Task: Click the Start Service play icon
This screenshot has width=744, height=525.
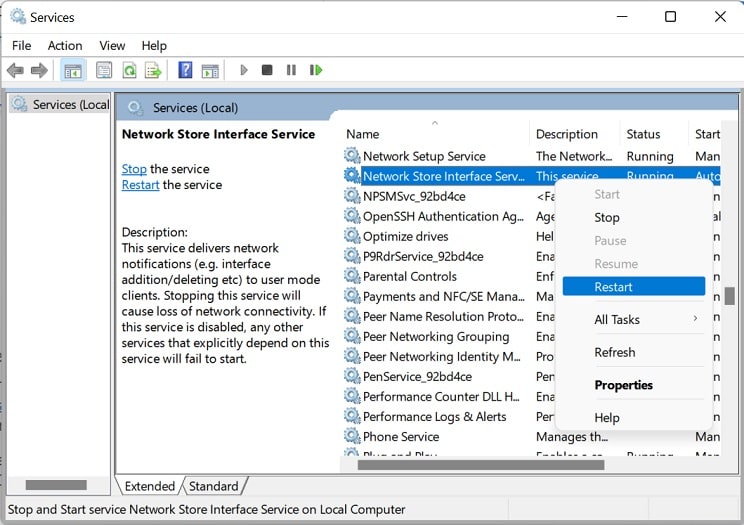Action: (x=244, y=70)
